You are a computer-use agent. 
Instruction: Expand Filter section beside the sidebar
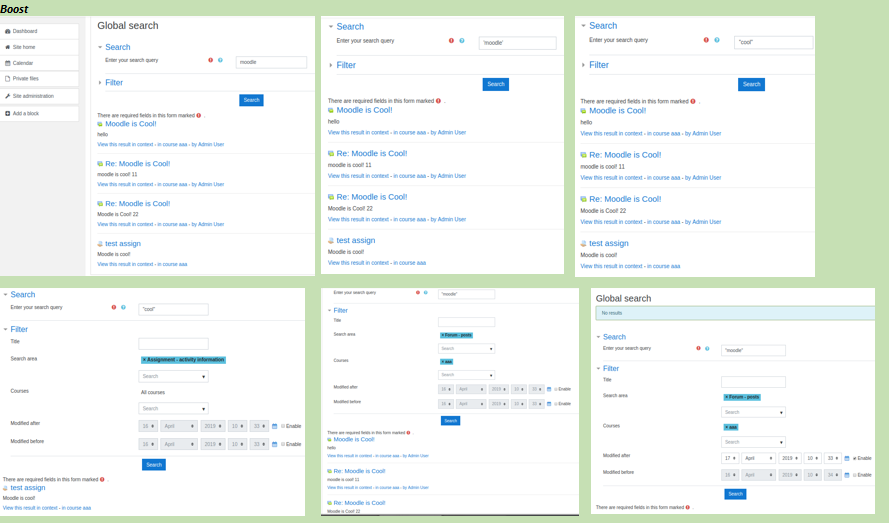click(x=100, y=83)
